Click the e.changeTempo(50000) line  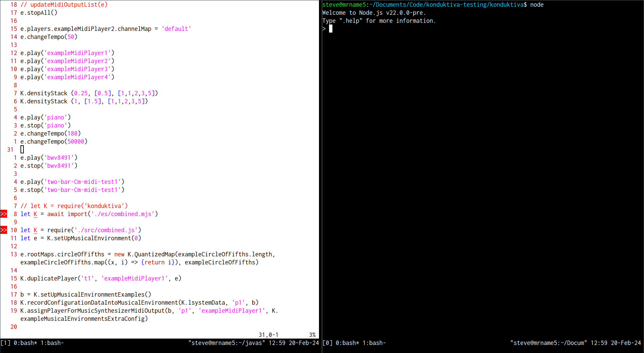pos(54,142)
